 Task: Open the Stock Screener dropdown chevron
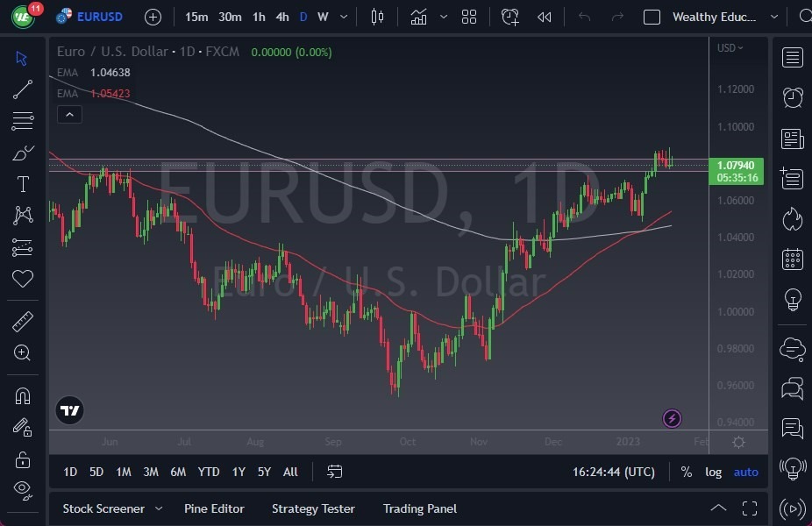tap(158, 508)
